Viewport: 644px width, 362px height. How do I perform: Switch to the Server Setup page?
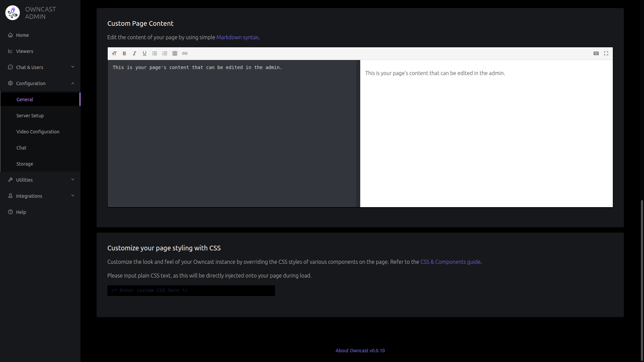[30, 115]
